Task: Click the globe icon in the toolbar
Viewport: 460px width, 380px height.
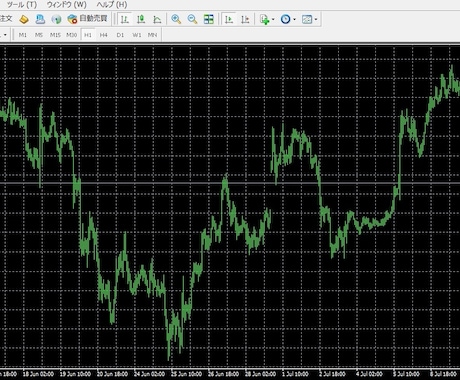Action: 56,19
